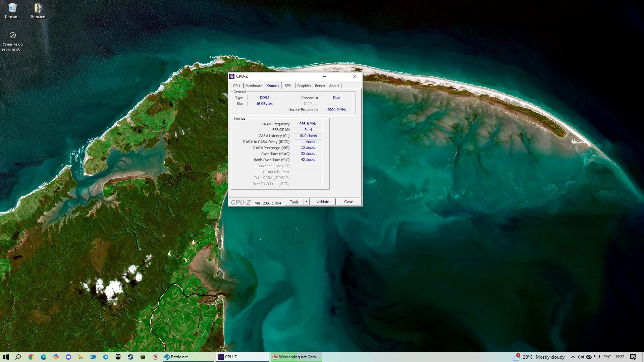Click the tRAS value 30 clocks

pyautogui.click(x=308, y=154)
